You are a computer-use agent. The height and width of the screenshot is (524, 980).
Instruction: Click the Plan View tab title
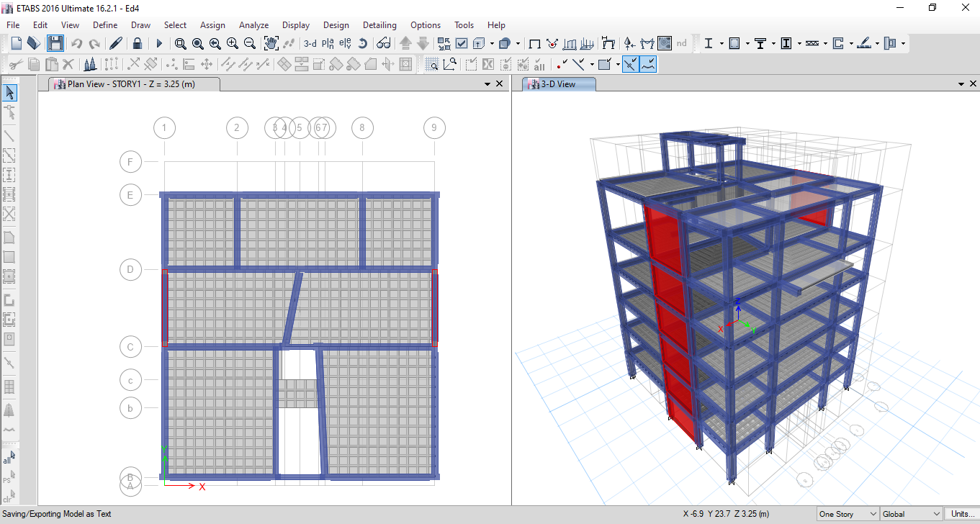tap(131, 84)
